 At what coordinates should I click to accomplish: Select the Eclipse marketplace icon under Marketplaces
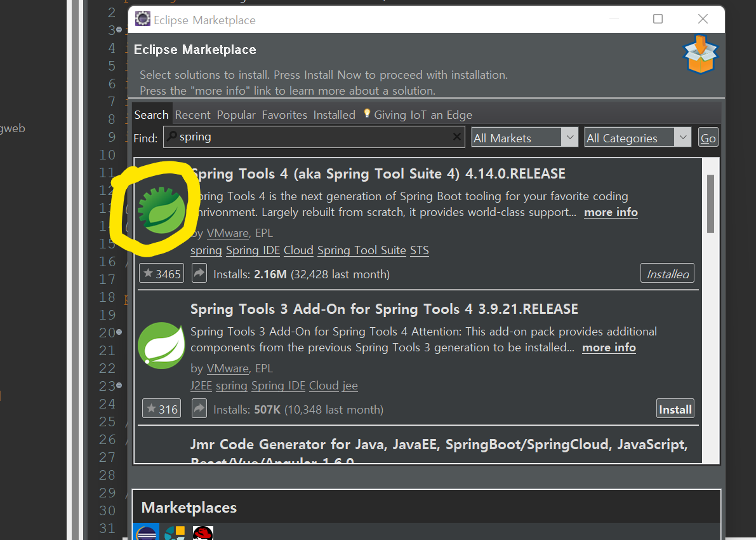[x=146, y=531]
